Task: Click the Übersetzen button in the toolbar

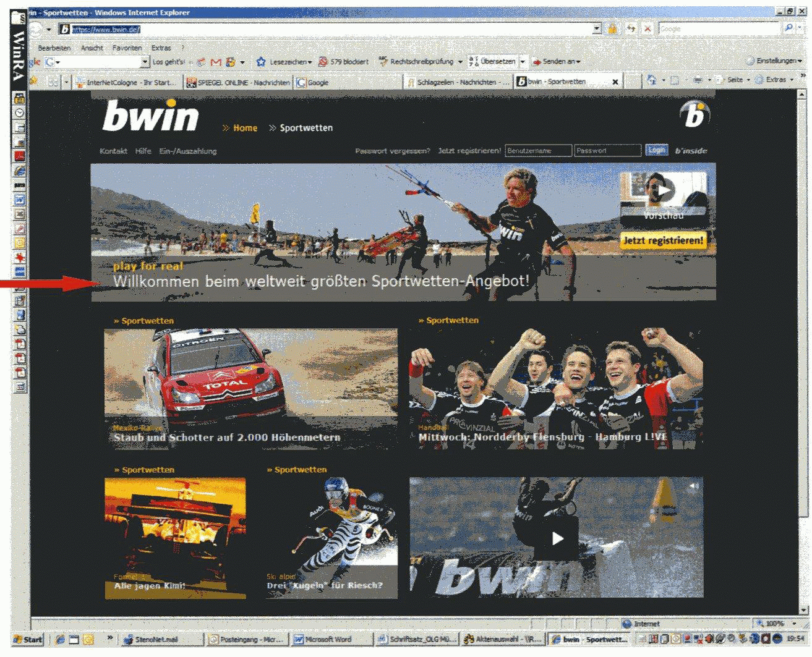Action: 492,62
